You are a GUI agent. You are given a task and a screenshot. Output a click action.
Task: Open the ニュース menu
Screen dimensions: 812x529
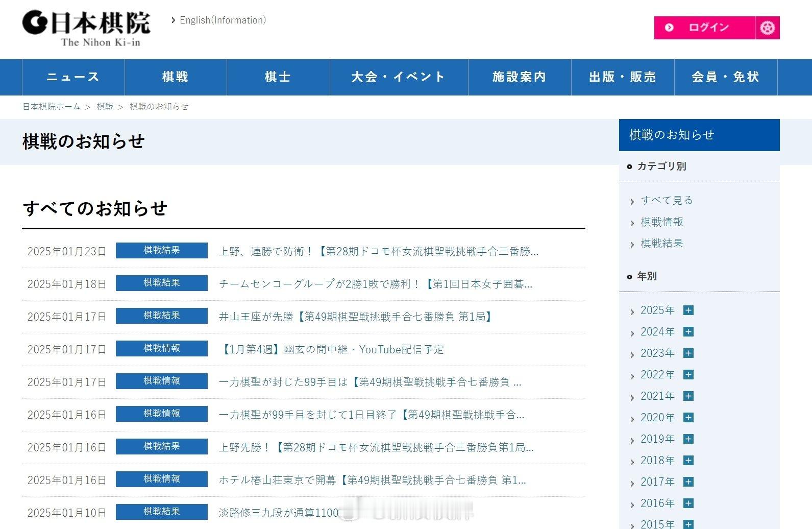coord(73,77)
